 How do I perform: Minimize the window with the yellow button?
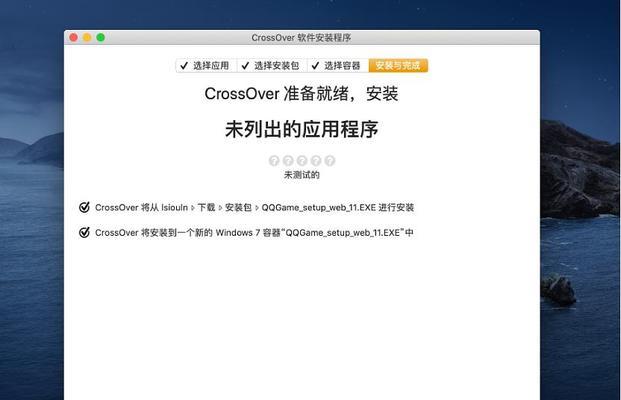87,37
